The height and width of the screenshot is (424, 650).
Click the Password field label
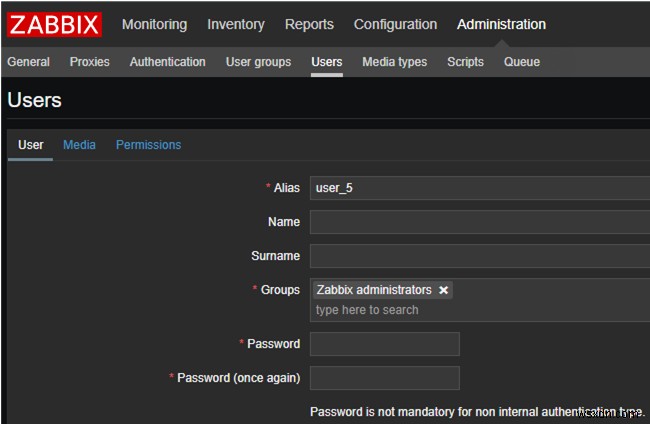(x=274, y=344)
